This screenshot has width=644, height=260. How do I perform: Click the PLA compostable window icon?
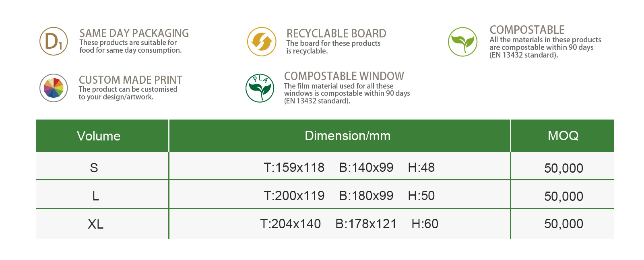(260, 88)
